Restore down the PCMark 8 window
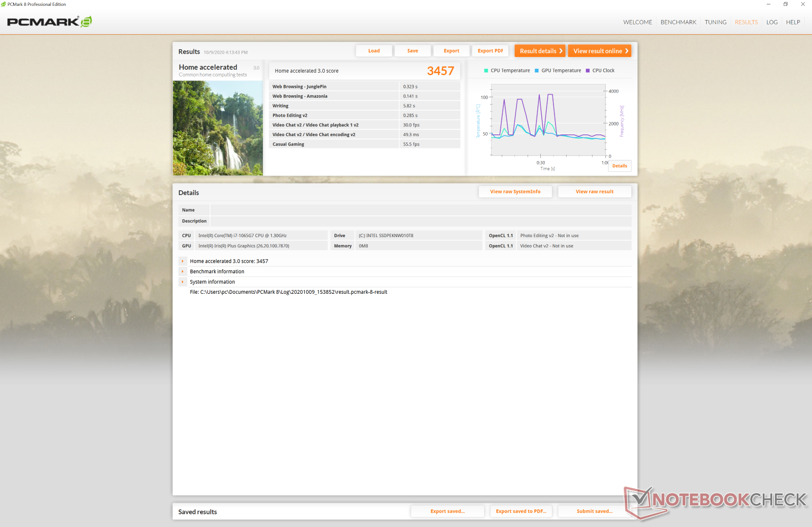The height and width of the screenshot is (527, 812). 786,4
